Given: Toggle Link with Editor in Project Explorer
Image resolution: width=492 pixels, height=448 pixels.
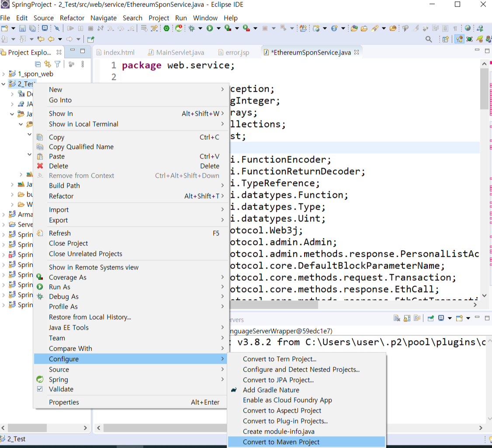Looking at the screenshot, I should point(48,64).
